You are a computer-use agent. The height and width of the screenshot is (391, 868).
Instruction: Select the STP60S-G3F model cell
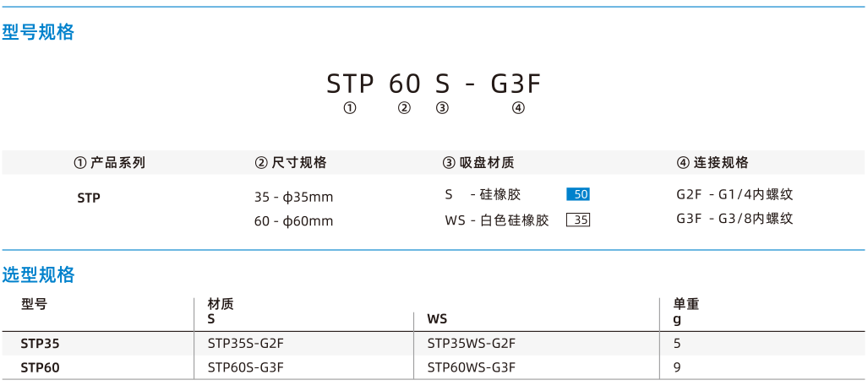[x=246, y=367]
